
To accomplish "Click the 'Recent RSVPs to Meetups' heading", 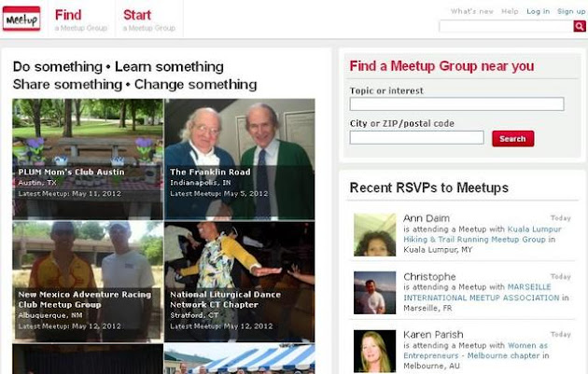I will (x=429, y=187).
